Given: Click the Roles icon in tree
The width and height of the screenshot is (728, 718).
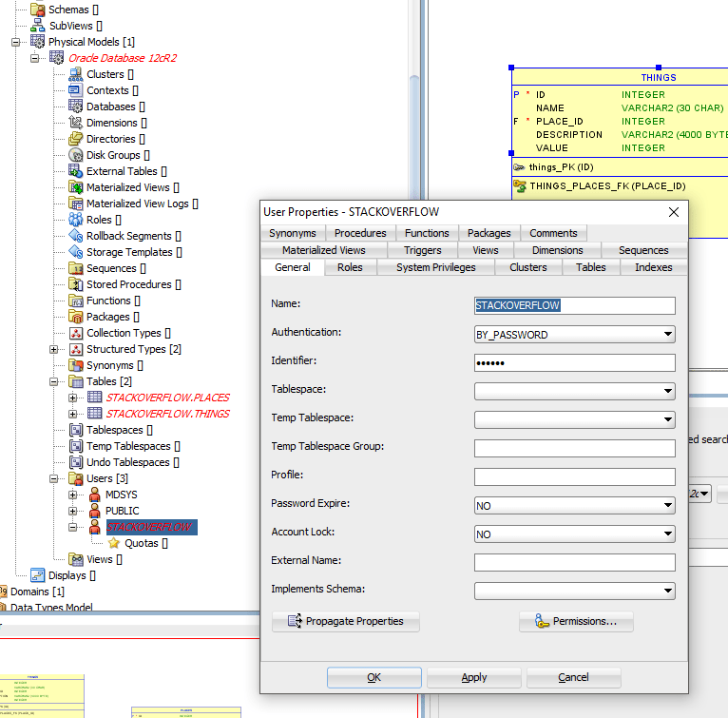Looking at the screenshot, I should tap(76, 220).
